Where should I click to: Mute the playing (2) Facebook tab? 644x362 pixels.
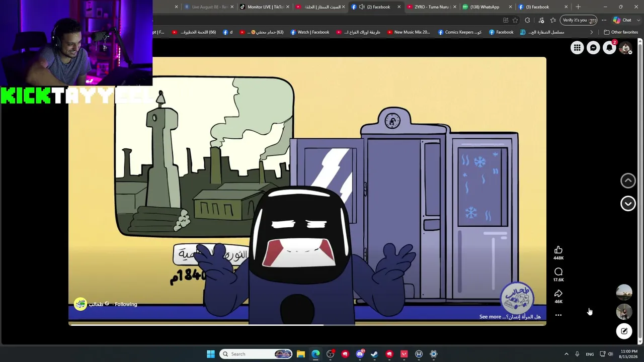click(362, 7)
